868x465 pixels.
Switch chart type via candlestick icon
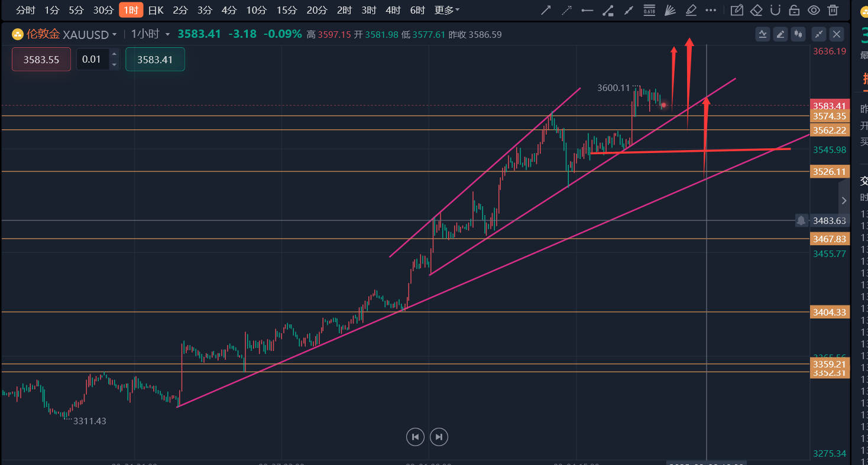pyautogui.click(x=799, y=34)
